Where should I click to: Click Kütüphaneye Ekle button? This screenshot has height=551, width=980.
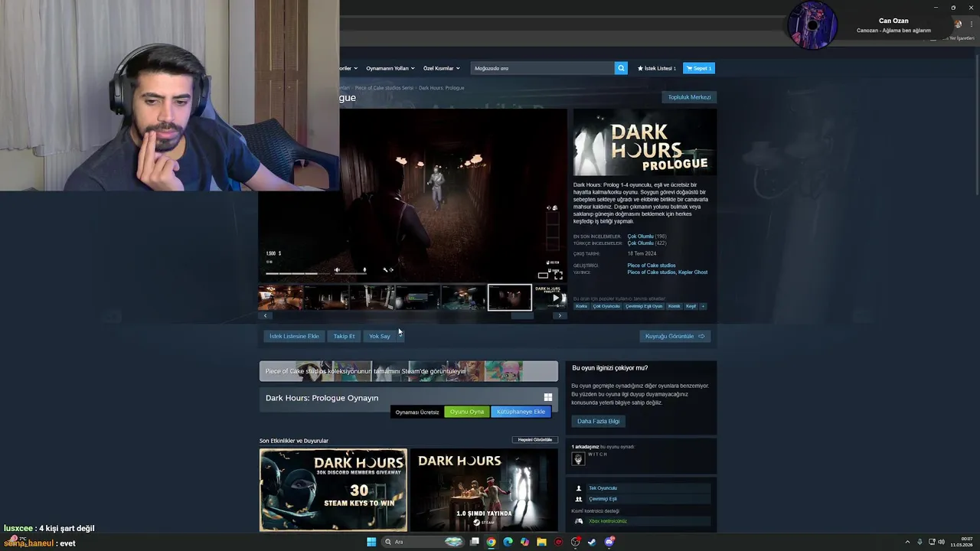pos(521,412)
